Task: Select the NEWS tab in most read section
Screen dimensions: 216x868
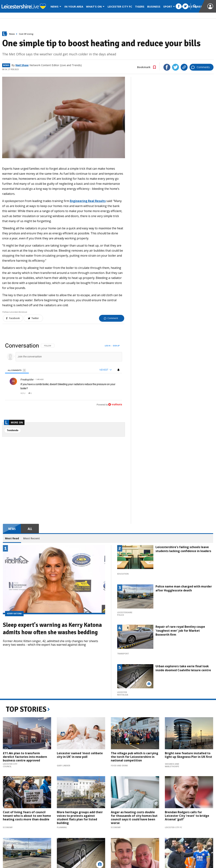Action: [12, 529]
